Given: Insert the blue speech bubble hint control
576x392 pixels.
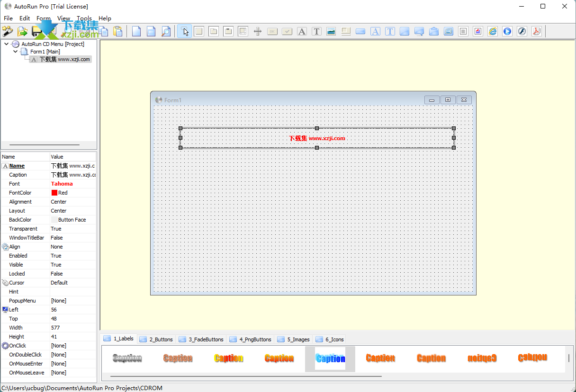Looking at the screenshot, I should [x=419, y=32].
